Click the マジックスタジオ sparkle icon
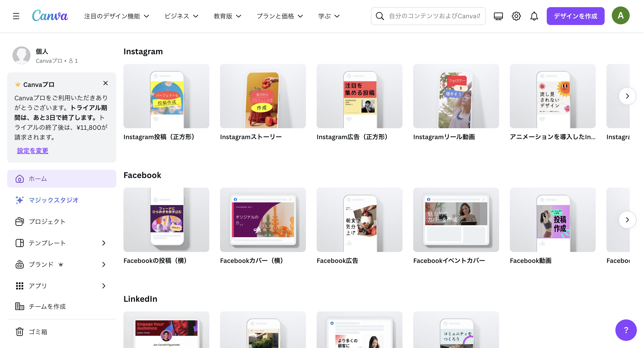The image size is (644, 348). (19, 200)
